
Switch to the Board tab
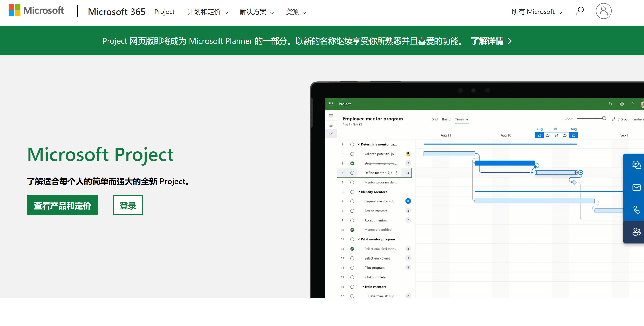tap(446, 119)
